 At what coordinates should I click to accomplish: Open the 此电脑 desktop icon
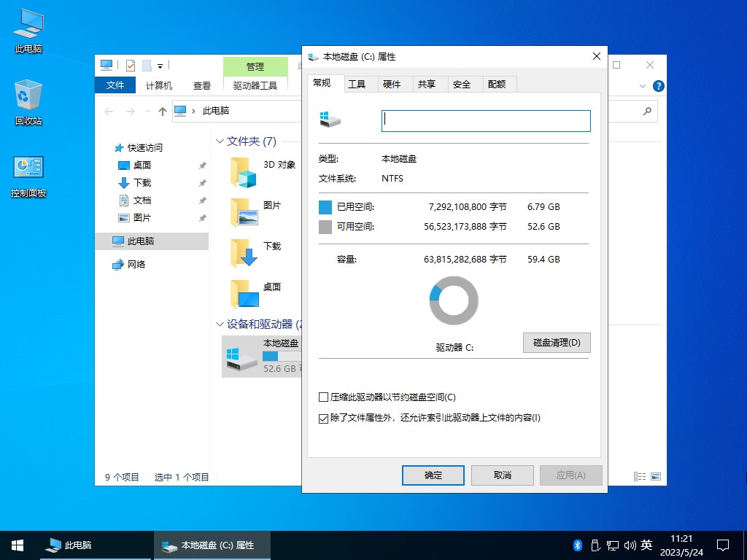click(x=28, y=31)
